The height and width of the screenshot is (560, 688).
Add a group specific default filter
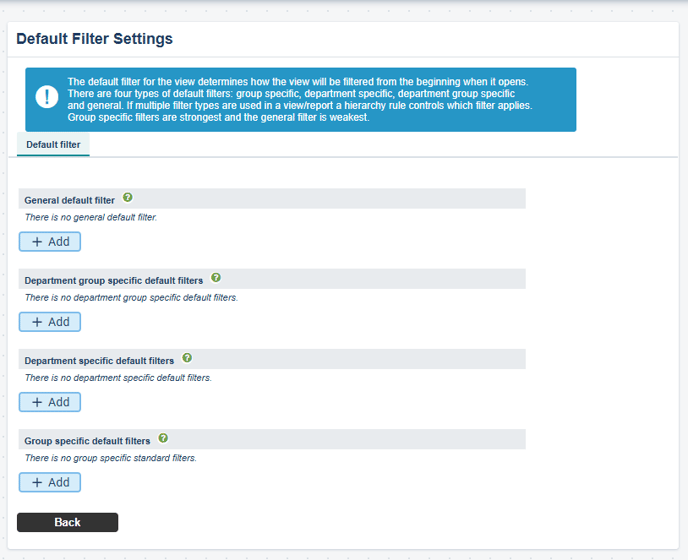50,482
